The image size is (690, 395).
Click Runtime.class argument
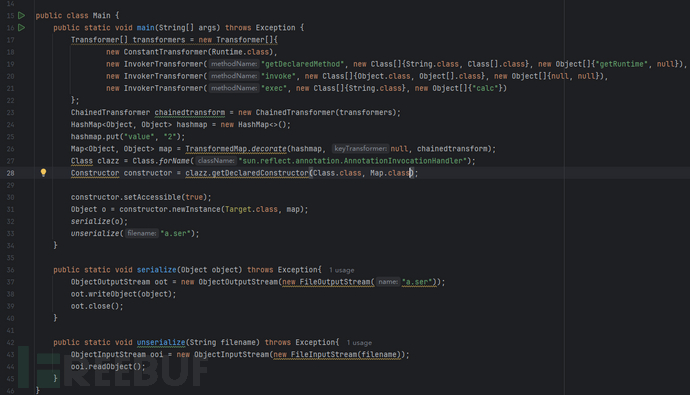[x=240, y=52]
